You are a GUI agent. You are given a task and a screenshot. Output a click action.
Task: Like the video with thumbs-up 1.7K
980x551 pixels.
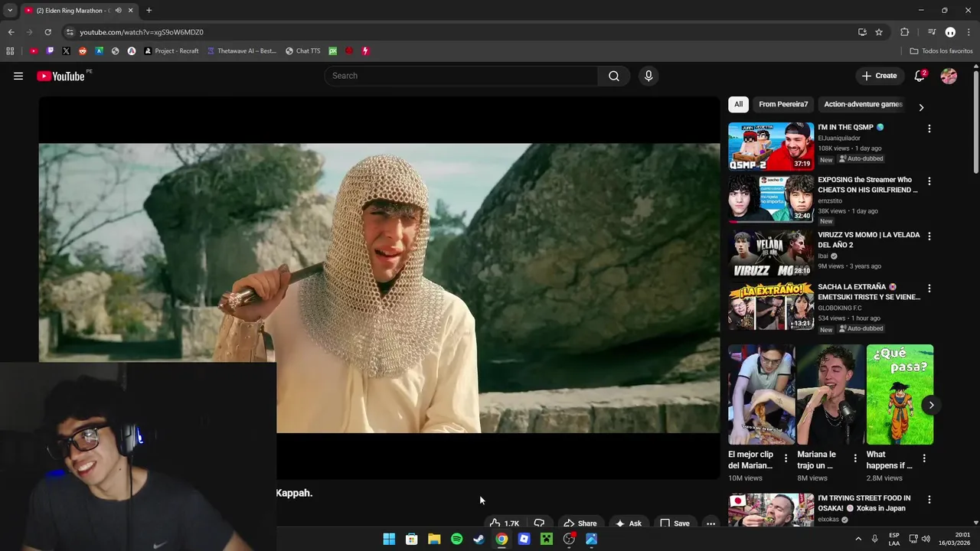[505, 523]
